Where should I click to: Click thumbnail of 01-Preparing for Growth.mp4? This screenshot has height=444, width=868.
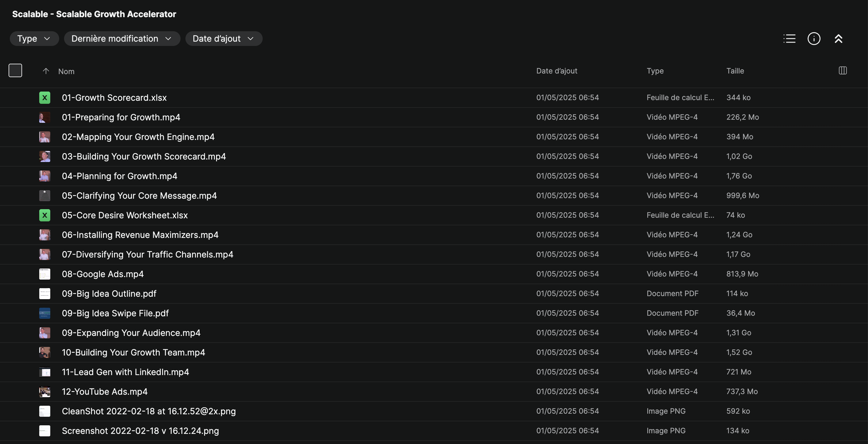point(44,117)
